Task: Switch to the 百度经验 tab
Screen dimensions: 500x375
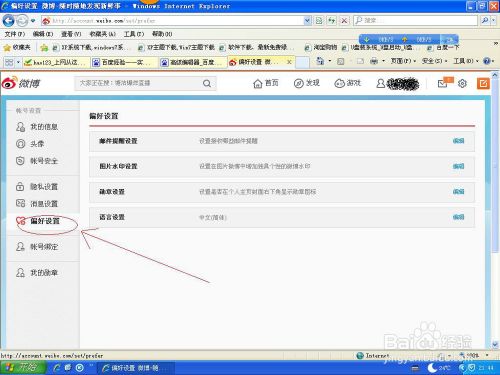Action: coord(124,62)
